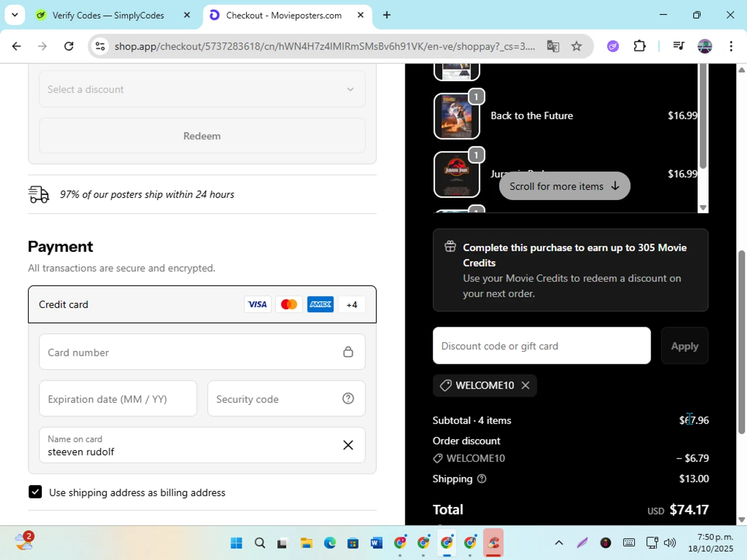Click the lock icon in Card number field
747x560 pixels.
click(x=348, y=352)
